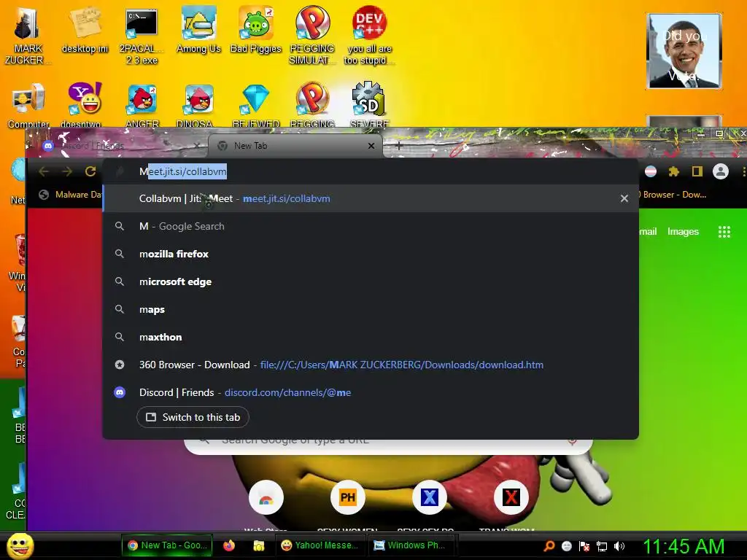This screenshot has height=560, width=747.
Task: Open desktop.ini file icon
Action: click(85, 31)
